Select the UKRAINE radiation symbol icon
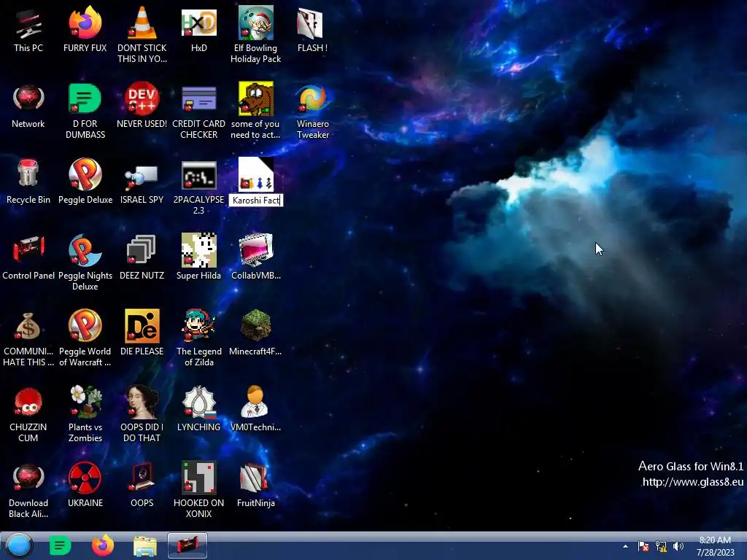Screen dimensions: 747x560 85,485
